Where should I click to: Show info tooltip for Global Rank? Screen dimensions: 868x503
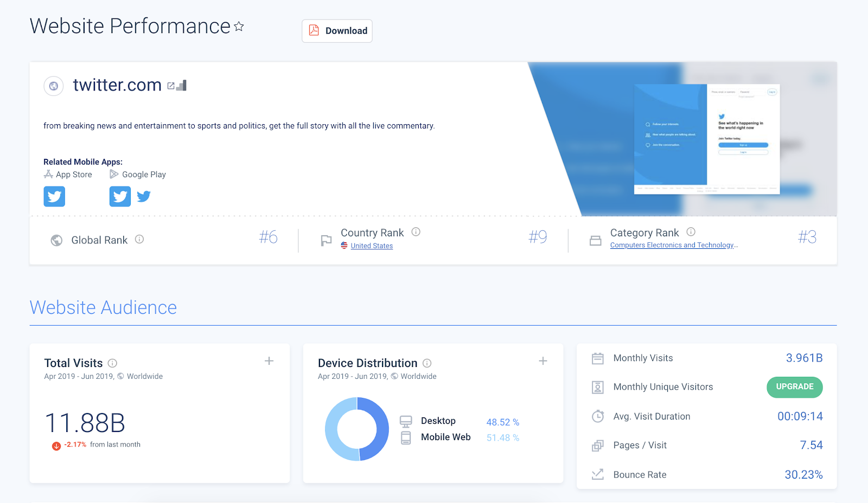(139, 239)
